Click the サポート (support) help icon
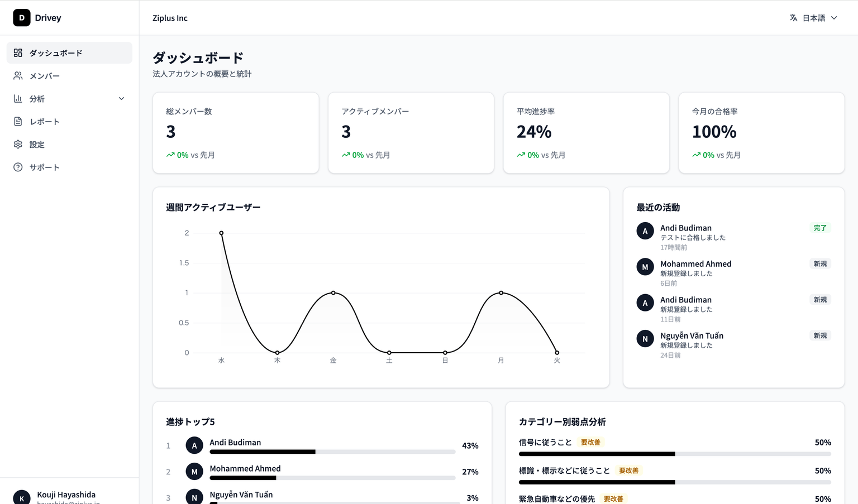Image resolution: width=858 pixels, height=504 pixels. coord(17,167)
